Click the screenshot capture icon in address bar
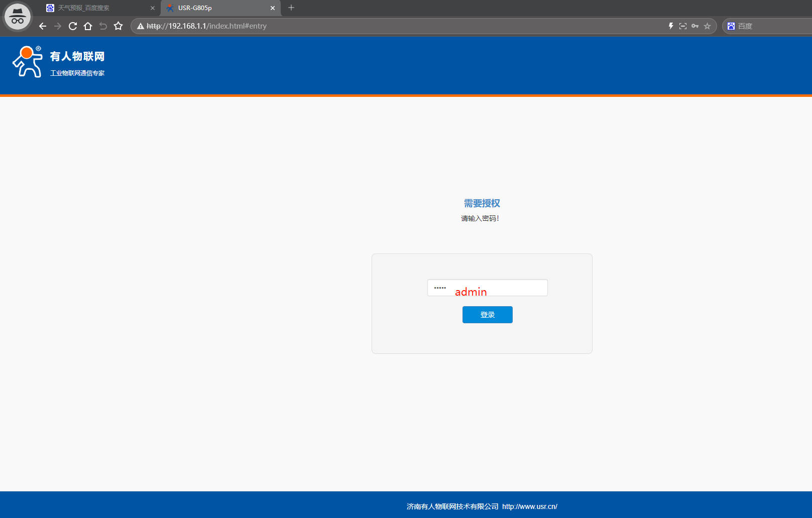This screenshot has width=812, height=518. point(683,26)
